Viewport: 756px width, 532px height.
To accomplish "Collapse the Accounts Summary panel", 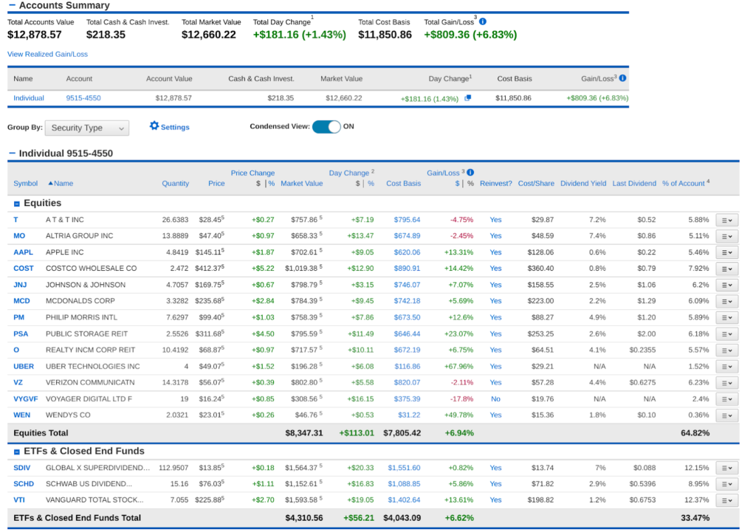I will click(x=12, y=5).
